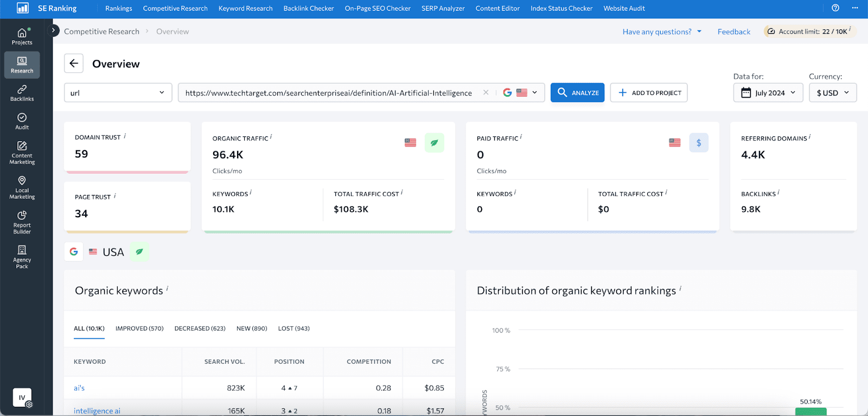
Task: Open the Index Status Checker menu
Action: pos(561,8)
